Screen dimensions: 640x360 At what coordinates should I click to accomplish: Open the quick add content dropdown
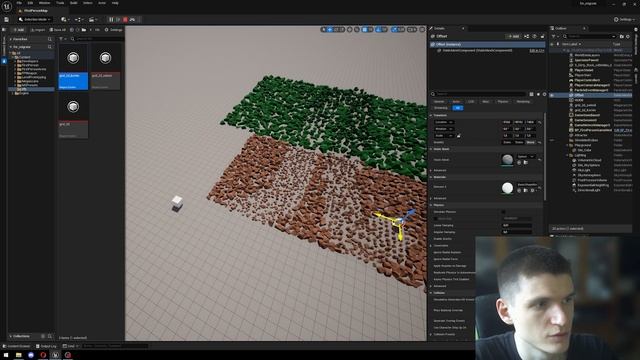[x=64, y=19]
